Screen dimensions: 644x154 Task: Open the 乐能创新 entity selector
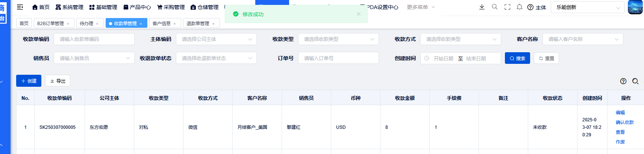click(588, 7)
